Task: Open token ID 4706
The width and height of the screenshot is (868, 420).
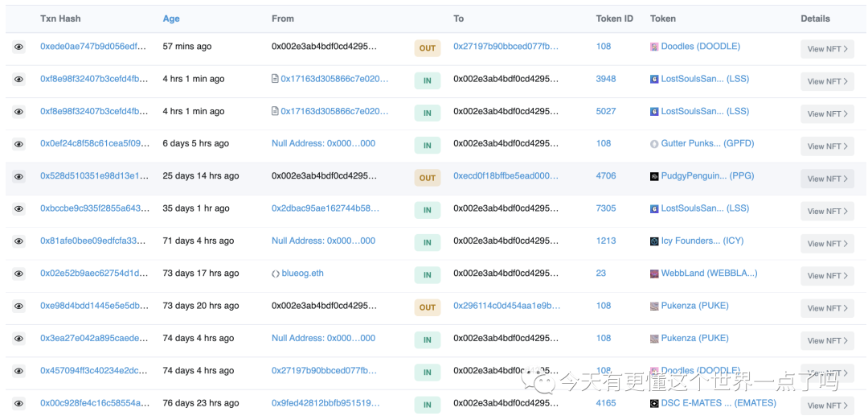Action: click(606, 175)
